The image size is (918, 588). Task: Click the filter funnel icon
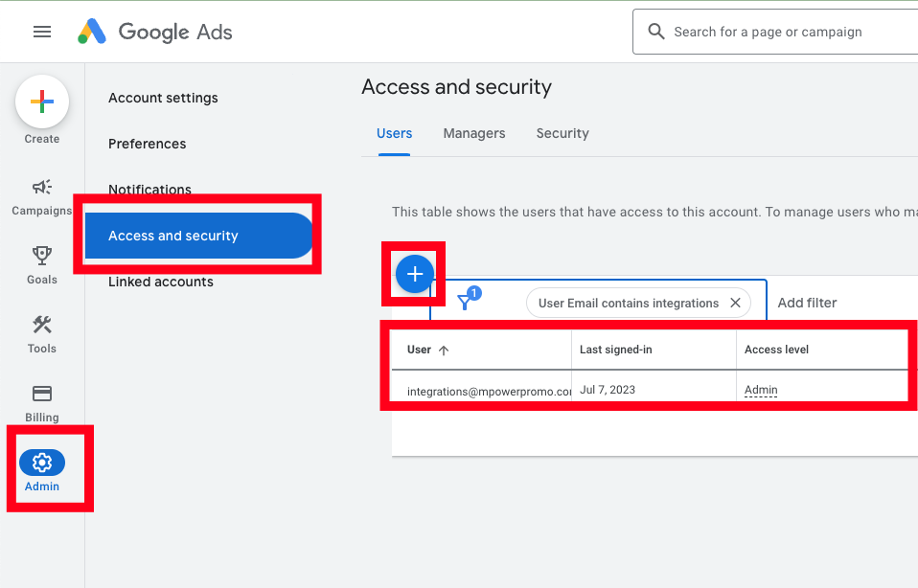[464, 303]
